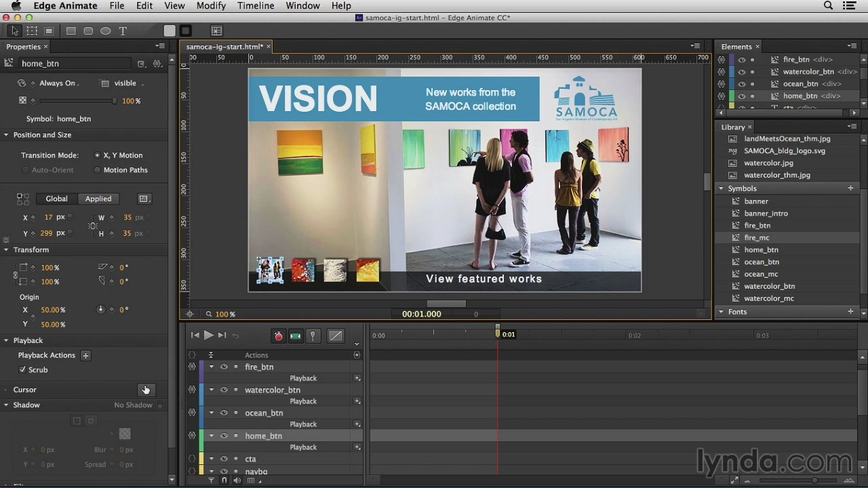Select the Selection arrow tool
Screen dimensions: 868x488
click(x=15, y=30)
